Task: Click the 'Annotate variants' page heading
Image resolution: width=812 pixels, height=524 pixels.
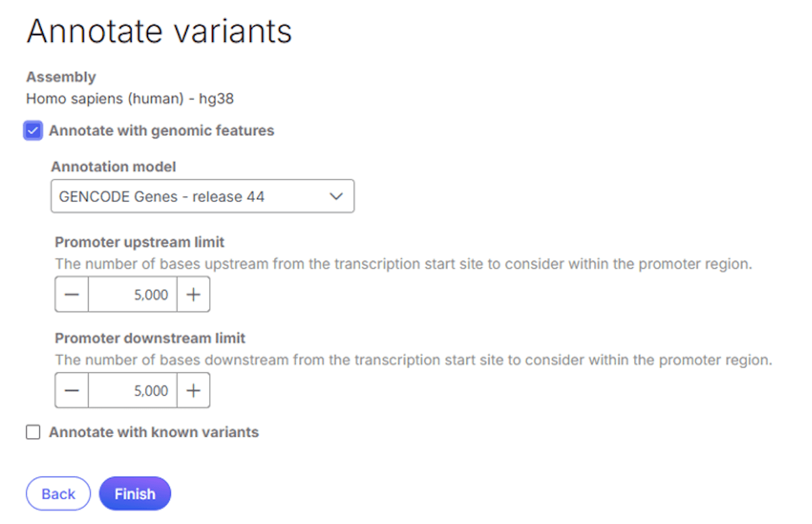Action: pos(159,31)
